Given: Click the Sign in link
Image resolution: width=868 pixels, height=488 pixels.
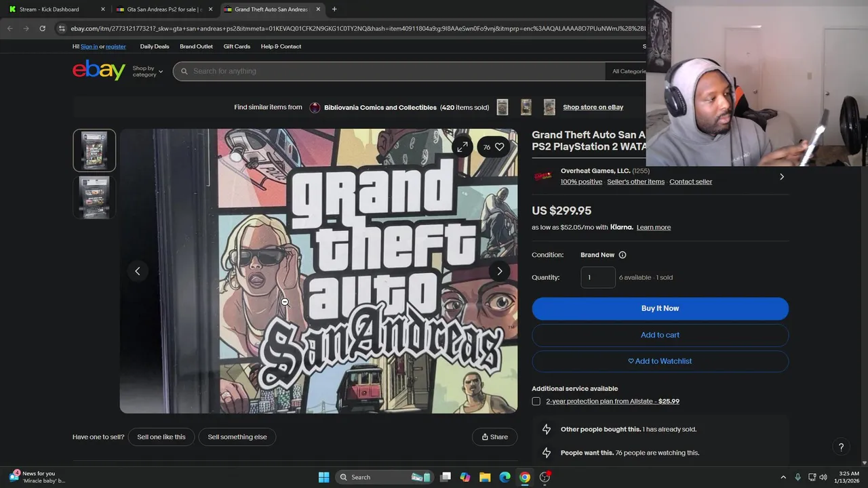Looking at the screenshot, I should click(x=90, y=46).
